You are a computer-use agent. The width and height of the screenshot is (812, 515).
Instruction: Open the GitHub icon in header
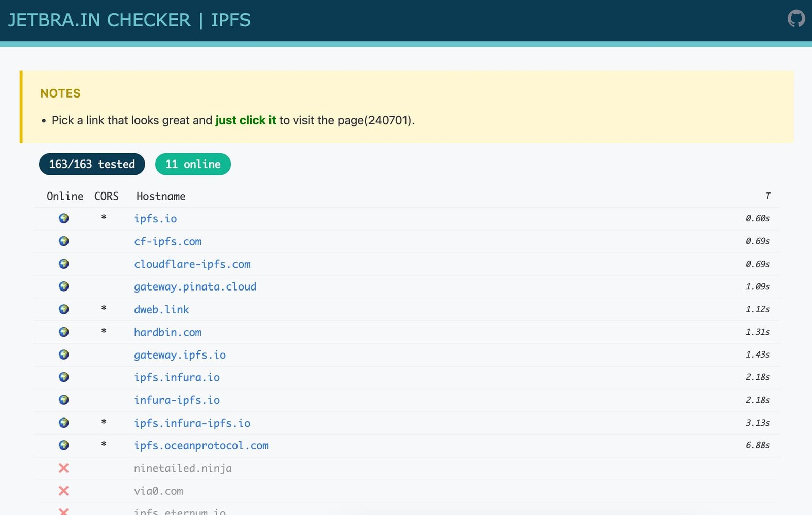(x=796, y=19)
